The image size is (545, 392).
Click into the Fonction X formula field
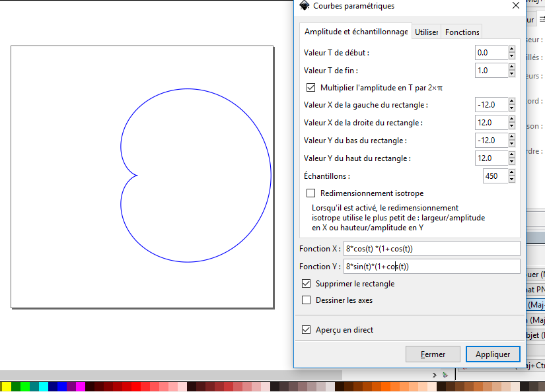[x=431, y=249]
